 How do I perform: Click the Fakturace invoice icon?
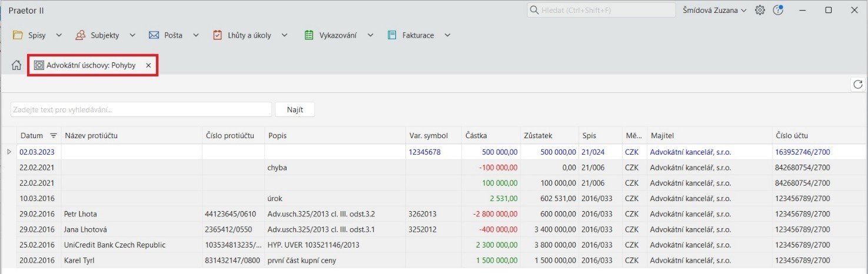(392, 35)
